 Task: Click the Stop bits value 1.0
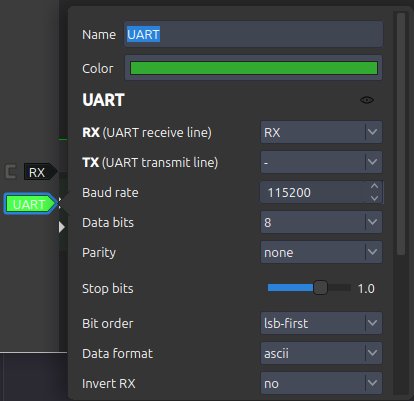tap(366, 289)
